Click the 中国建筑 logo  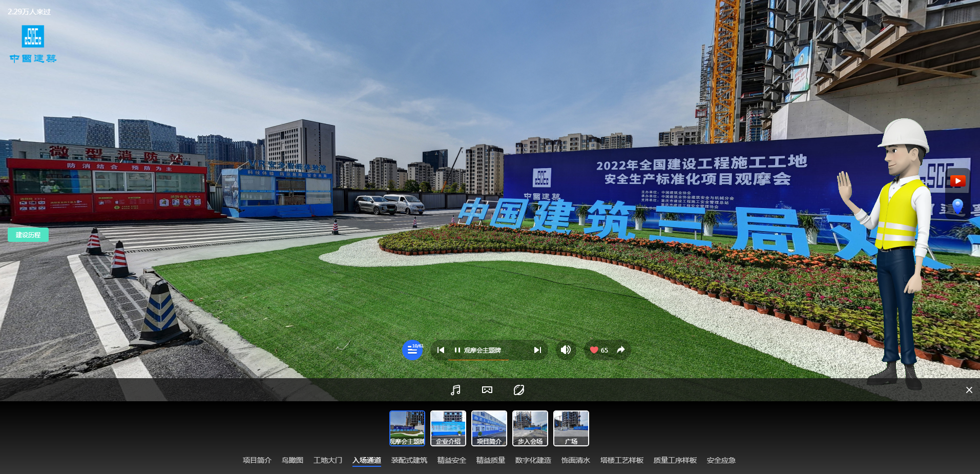pyautogui.click(x=33, y=44)
